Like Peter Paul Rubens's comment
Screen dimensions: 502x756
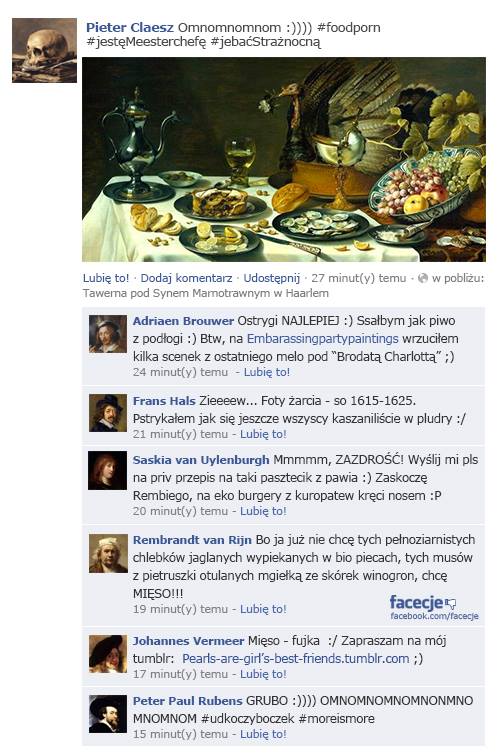(x=263, y=734)
